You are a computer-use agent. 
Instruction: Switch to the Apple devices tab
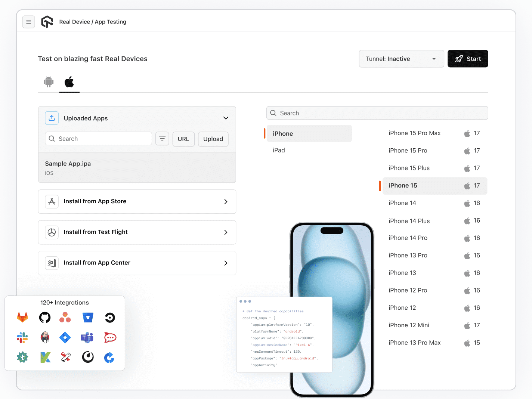(x=69, y=82)
